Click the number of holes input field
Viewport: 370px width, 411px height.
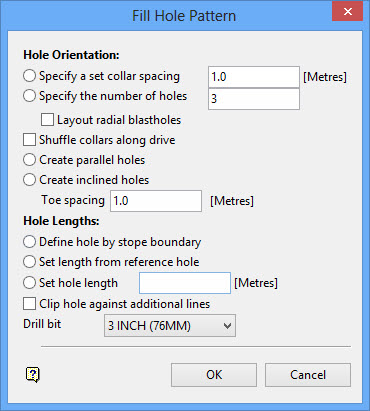254,99
